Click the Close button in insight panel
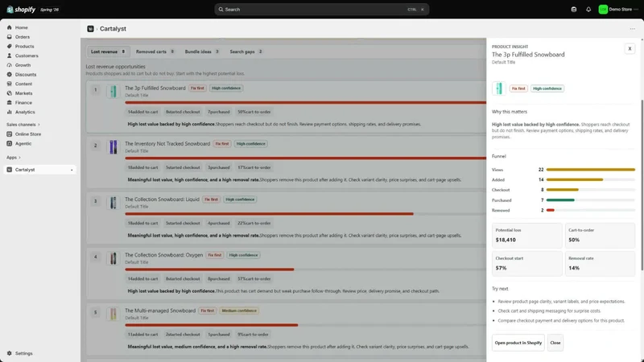Image resolution: width=644 pixels, height=362 pixels. coord(555,343)
